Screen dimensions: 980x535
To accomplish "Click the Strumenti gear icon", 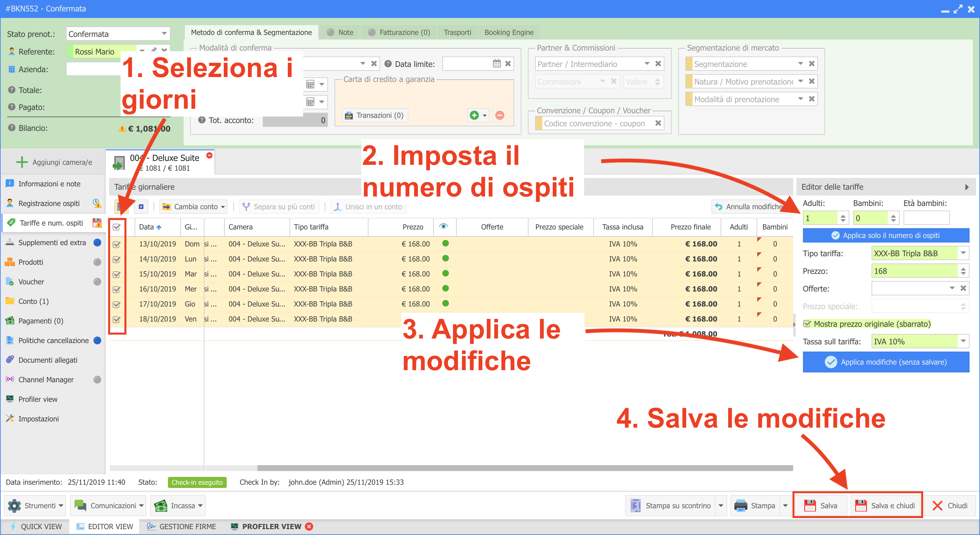I will tap(14, 505).
